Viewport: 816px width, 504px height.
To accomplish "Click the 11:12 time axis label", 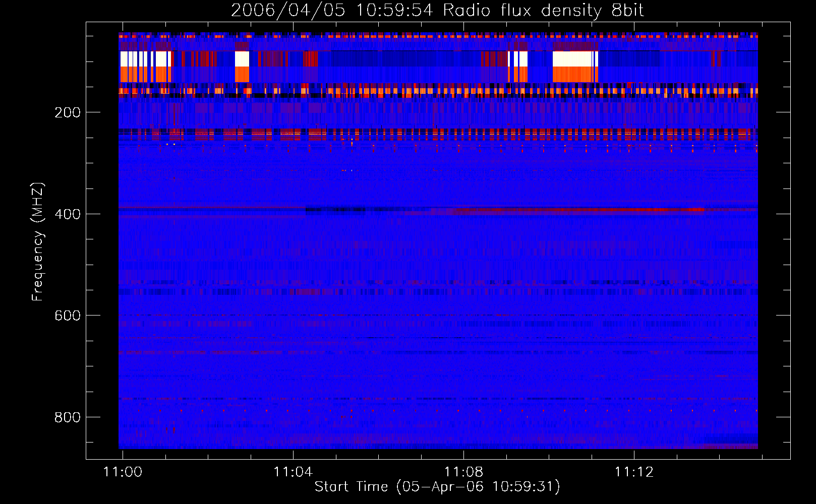I will click(634, 472).
